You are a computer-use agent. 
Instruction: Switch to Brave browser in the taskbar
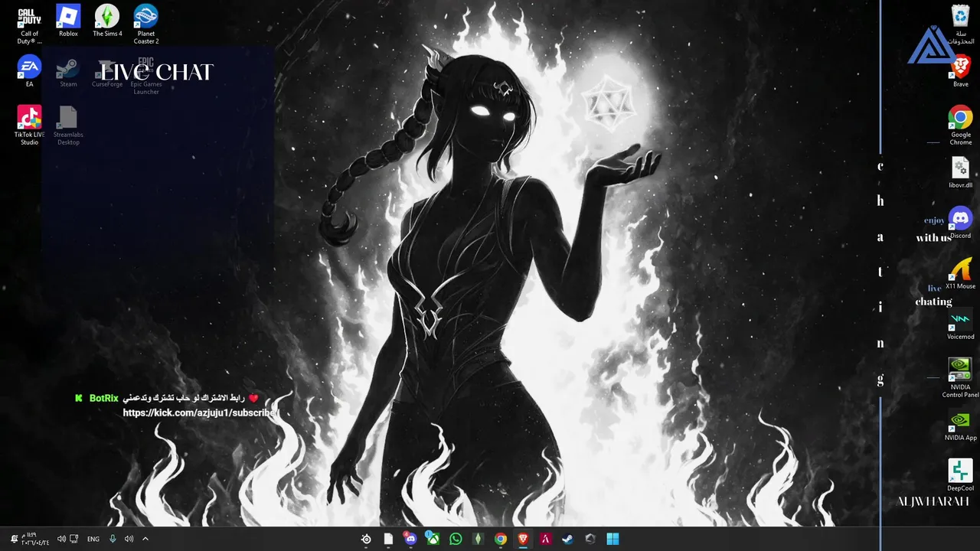pyautogui.click(x=523, y=539)
